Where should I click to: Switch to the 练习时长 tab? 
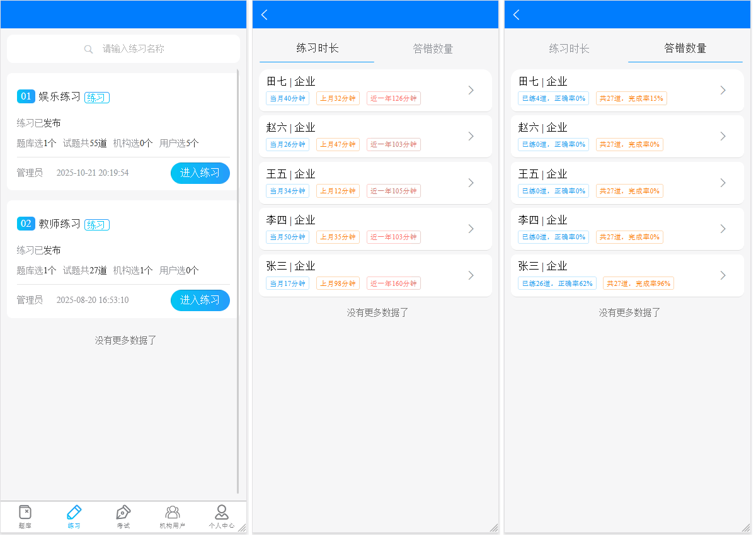tap(569, 48)
